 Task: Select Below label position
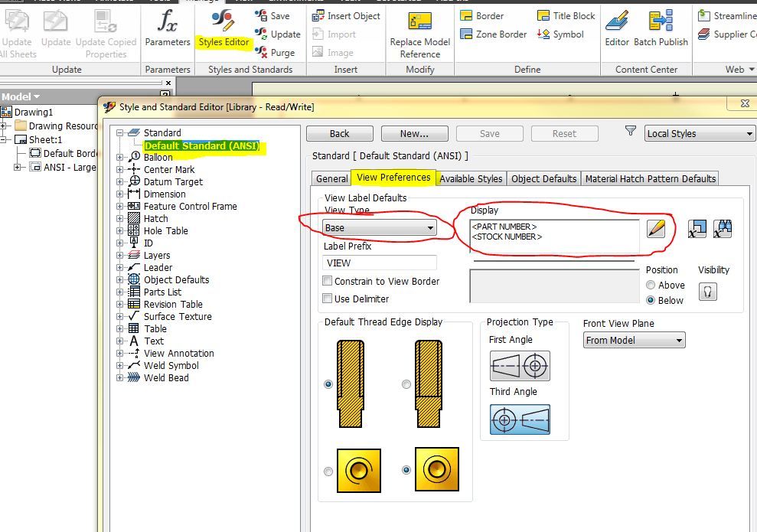(x=651, y=300)
